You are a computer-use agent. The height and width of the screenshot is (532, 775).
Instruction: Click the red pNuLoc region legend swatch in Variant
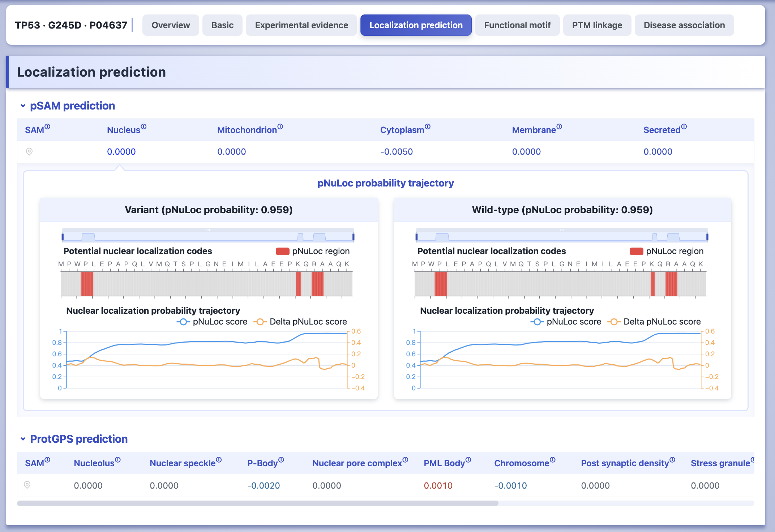point(283,251)
